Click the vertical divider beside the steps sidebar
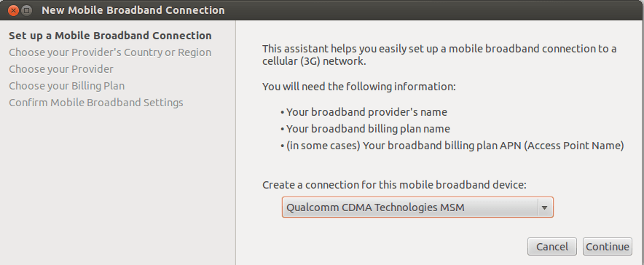Viewport: 644px width, 265px height. pyautogui.click(x=235, y=143)
